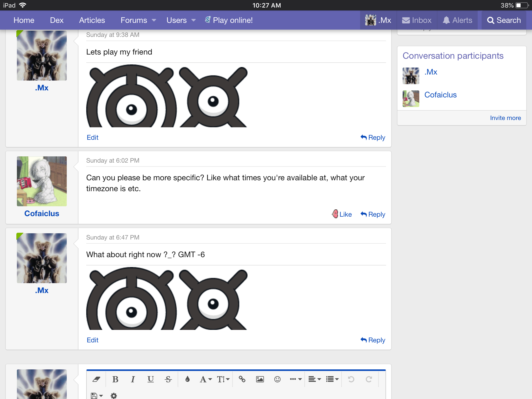Reply to Cofaiclus's message
Image resolution: width=532 pixels, height=399 pixels.
click(373, 214)
